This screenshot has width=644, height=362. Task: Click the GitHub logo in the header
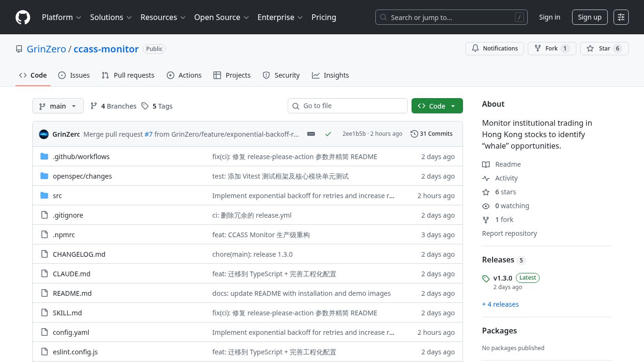click(x=22, y=17)
